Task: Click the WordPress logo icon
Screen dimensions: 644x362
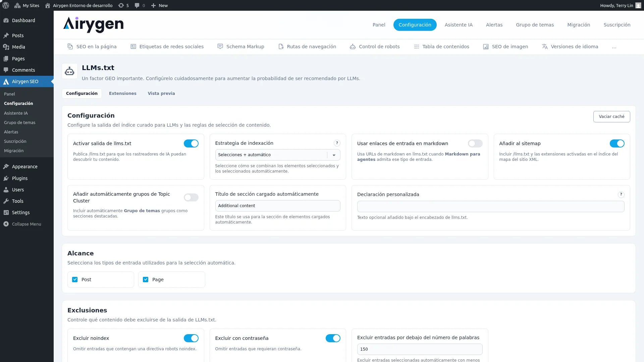Action: pos(6,5)
